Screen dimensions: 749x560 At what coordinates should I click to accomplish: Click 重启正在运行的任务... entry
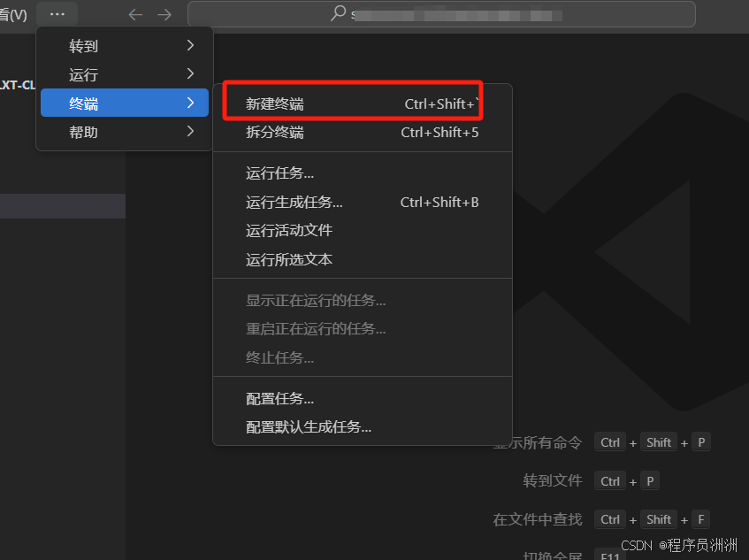coord(363,329)
